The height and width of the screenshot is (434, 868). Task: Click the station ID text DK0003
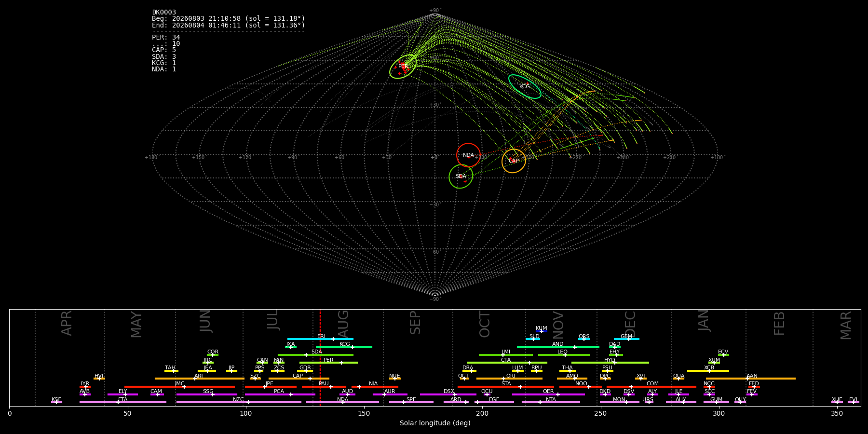pos(164,13)
